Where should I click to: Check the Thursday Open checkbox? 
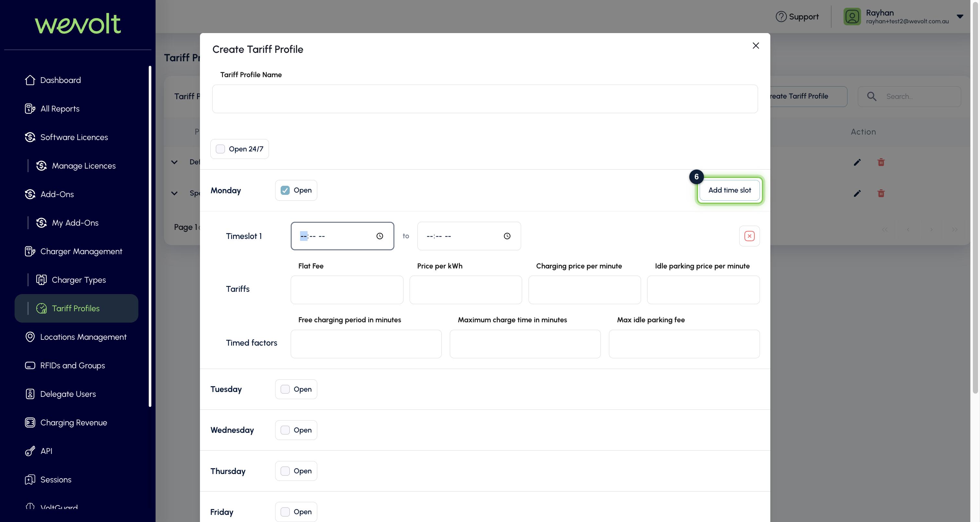(285, 471)
